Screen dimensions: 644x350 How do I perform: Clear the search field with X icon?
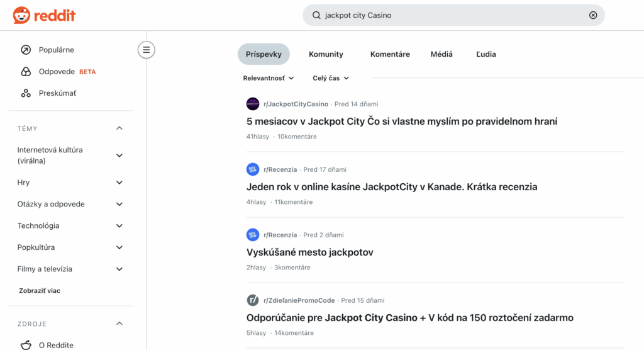click(x=592, y=15)
